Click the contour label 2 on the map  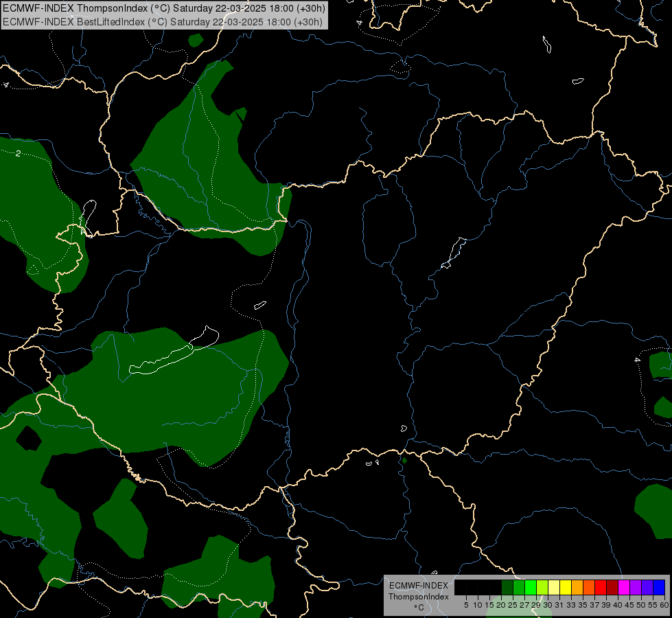pos(18,154)
